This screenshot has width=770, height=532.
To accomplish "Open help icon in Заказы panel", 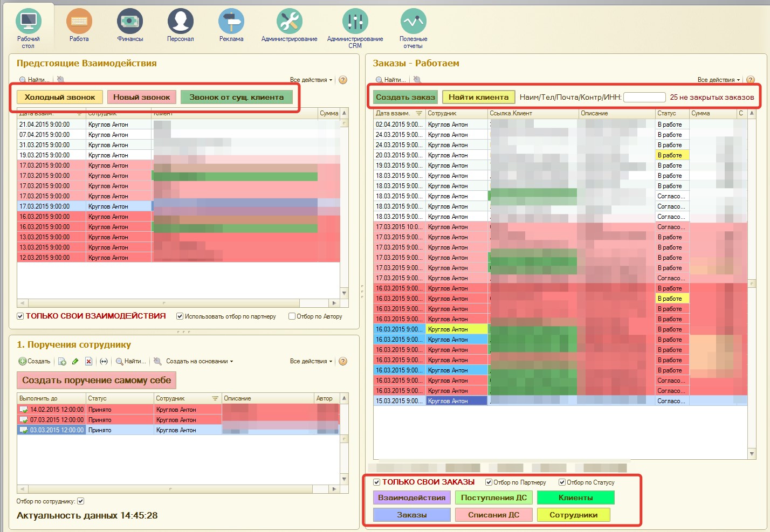I will click(x=750, y=80).
